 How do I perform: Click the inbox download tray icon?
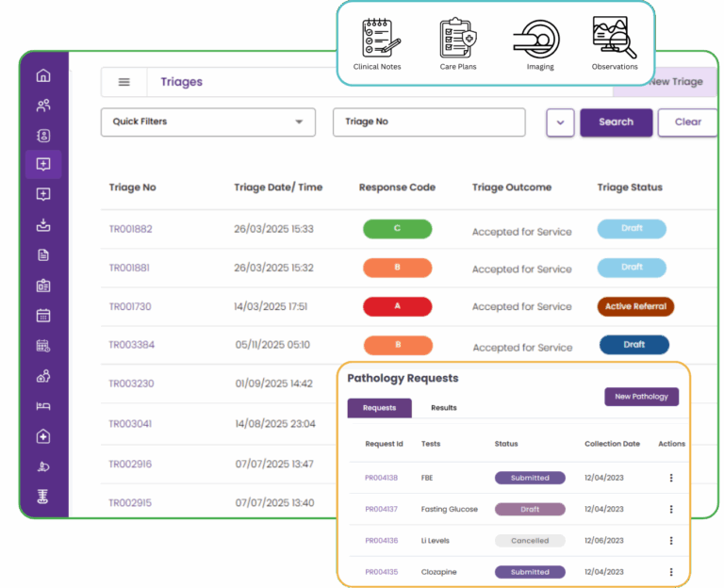pos(43,225)
